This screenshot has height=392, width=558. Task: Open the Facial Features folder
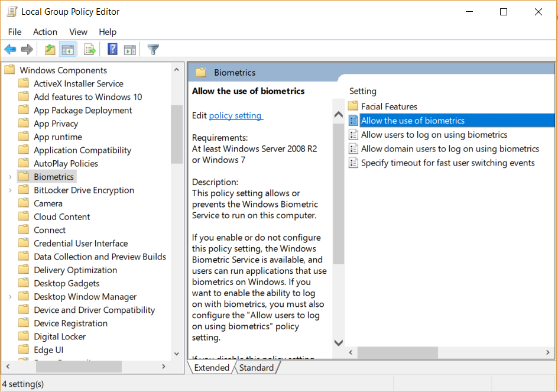click(x=389, y=106)
